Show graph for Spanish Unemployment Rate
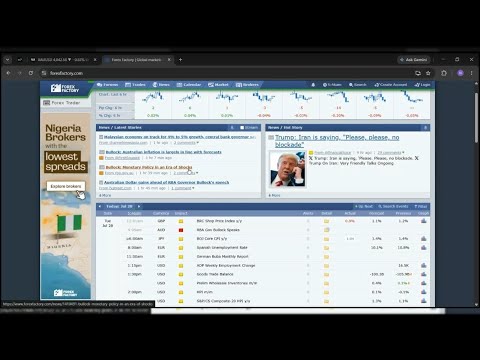 click(x=424, y=247)
